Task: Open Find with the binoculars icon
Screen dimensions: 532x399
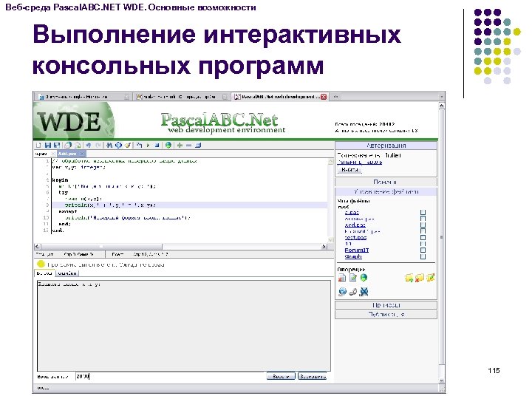Action: 109,146
